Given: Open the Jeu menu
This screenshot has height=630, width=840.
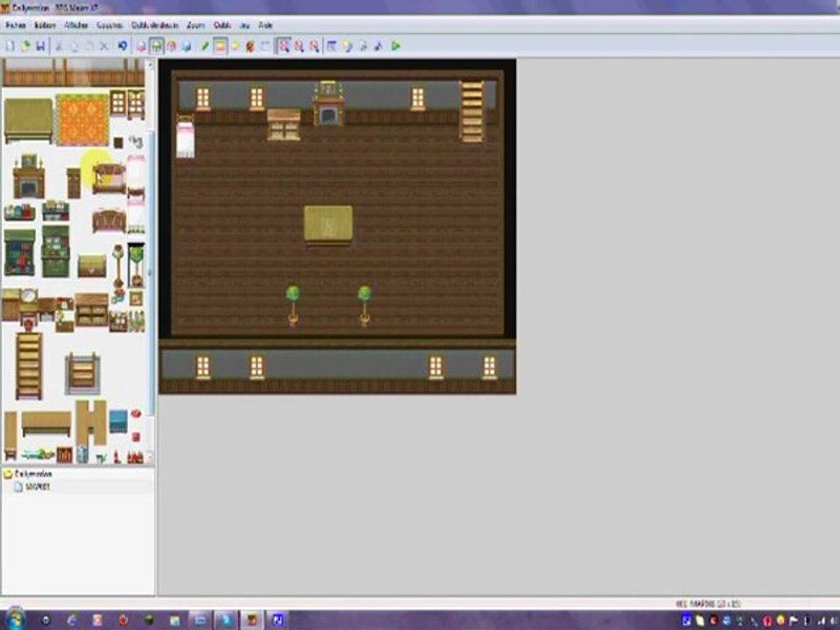Looking at the screenshot, I should [245, 25].
